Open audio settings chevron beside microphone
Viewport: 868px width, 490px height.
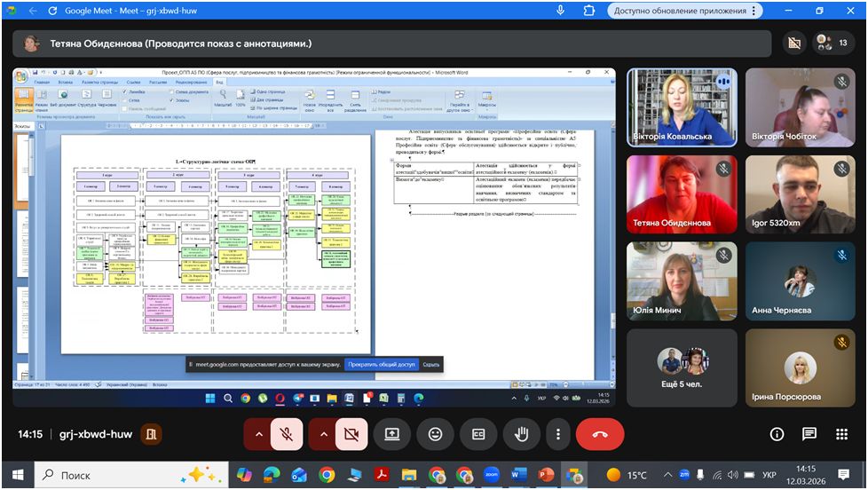[x=258, y=434]
